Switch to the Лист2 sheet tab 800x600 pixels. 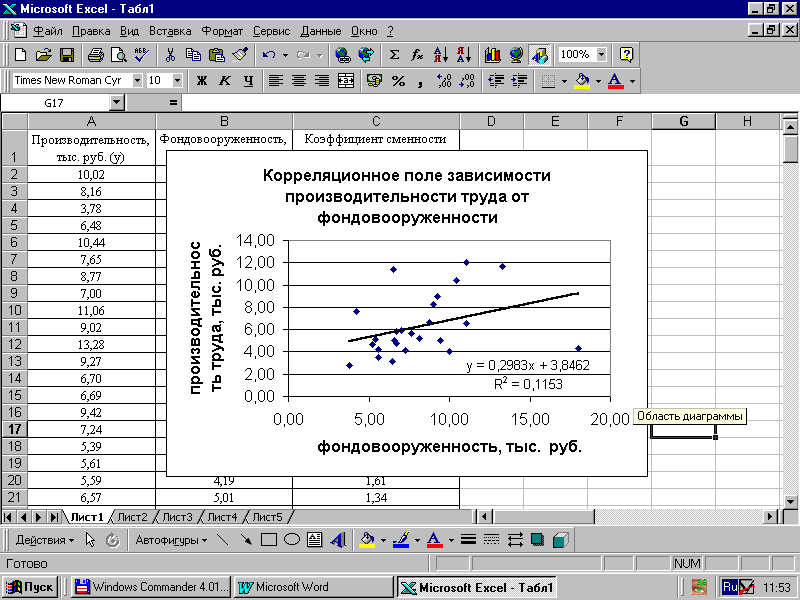132,517
